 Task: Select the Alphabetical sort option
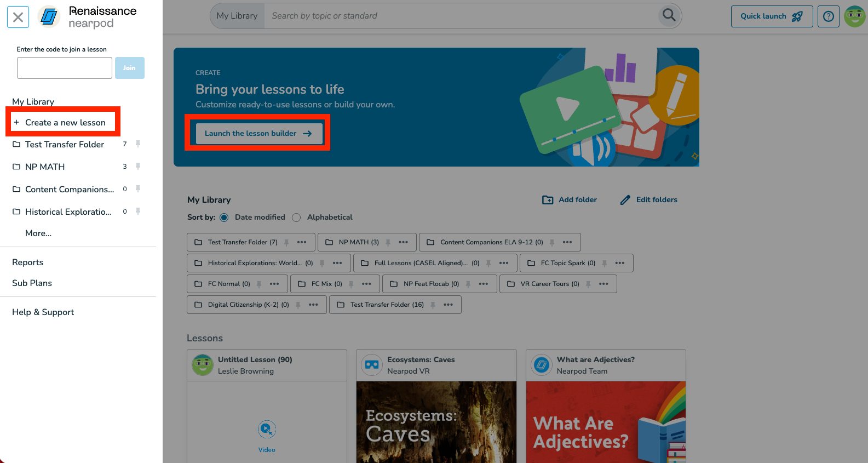click(x=296, y=218)
